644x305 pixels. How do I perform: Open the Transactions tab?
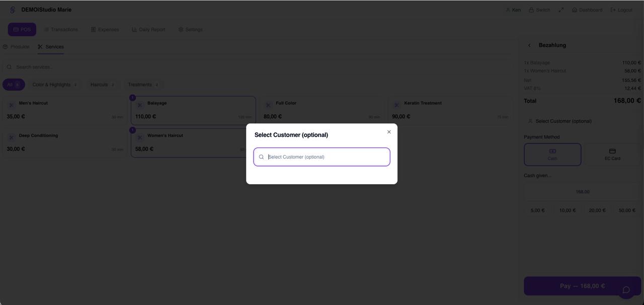[x=60, y=29]
